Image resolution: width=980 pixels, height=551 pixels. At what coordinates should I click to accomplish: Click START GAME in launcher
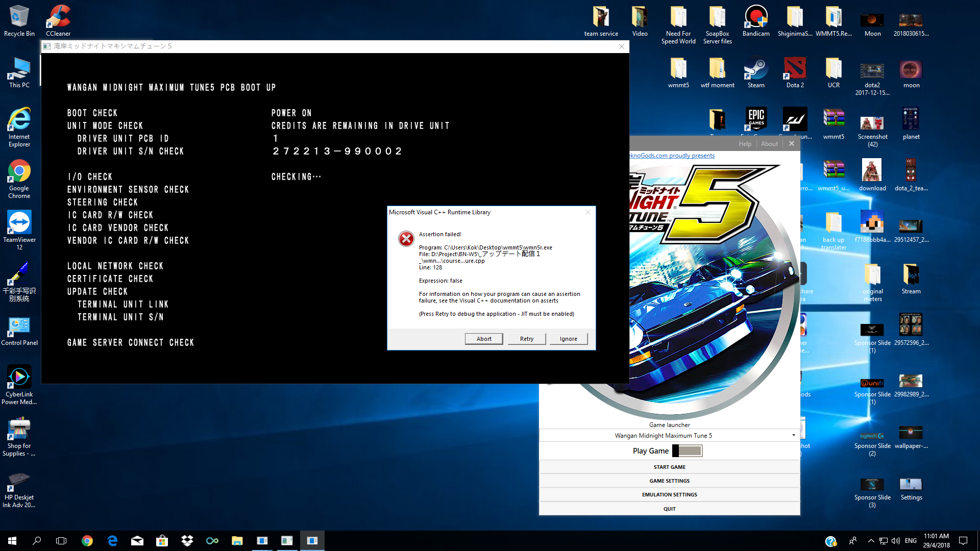(669, 467)
